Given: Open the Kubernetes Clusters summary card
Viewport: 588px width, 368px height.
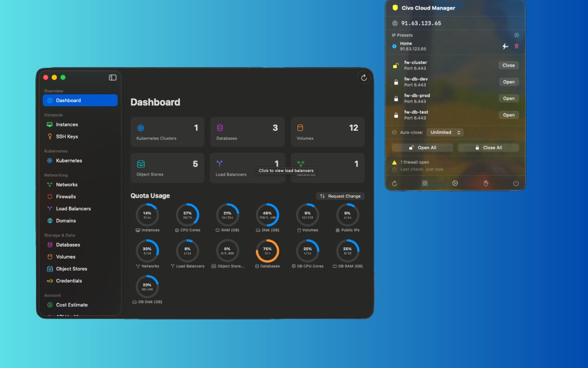Looking at the screenshot, I should [167, 132].
